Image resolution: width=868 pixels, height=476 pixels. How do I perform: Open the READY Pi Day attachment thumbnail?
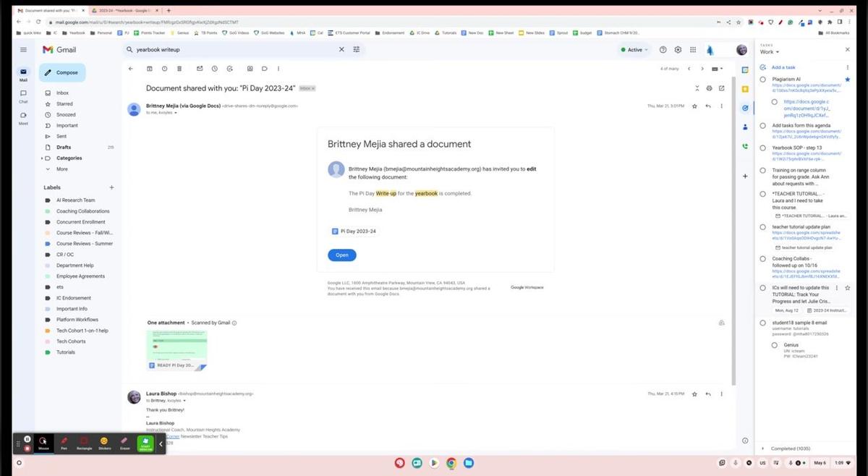click(x=176, y=351)
